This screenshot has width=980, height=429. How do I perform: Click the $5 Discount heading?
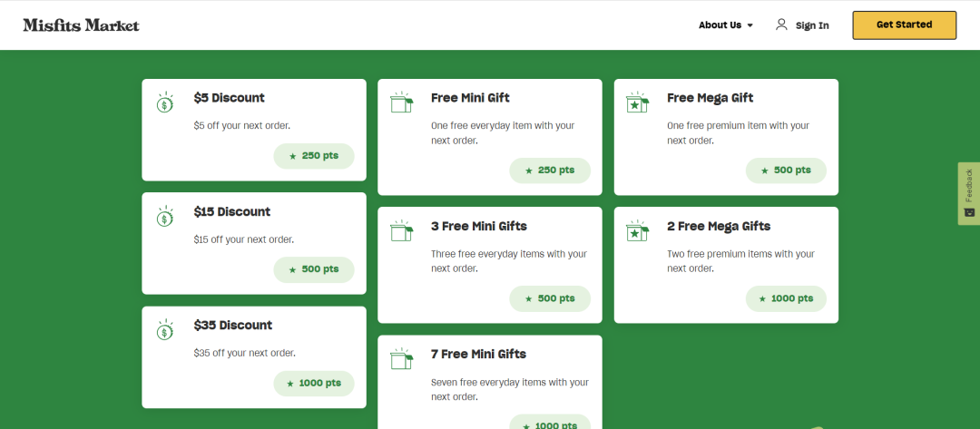click(230, 98)
